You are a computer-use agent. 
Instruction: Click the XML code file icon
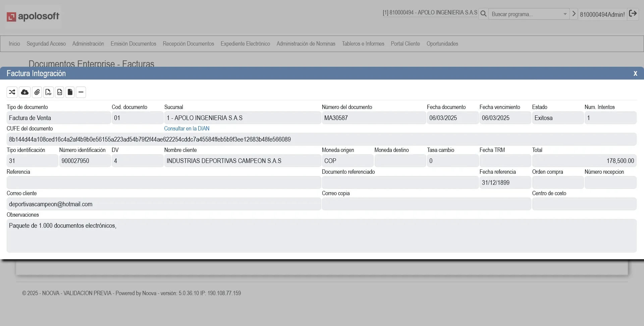pyautogui.click(x=60, y=92)
